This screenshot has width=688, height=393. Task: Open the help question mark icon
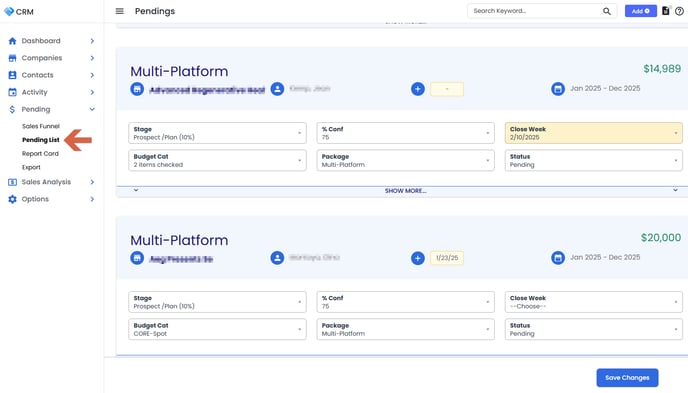click(679, 11)
